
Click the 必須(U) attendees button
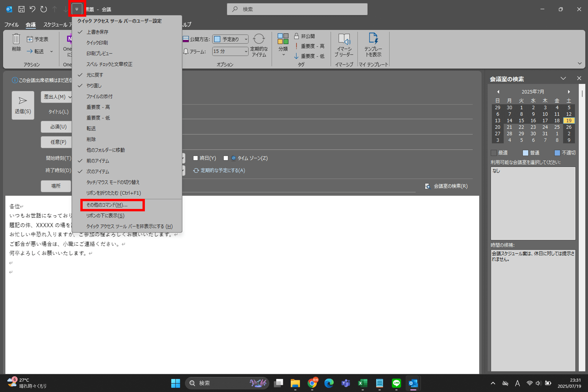[56, 127]
